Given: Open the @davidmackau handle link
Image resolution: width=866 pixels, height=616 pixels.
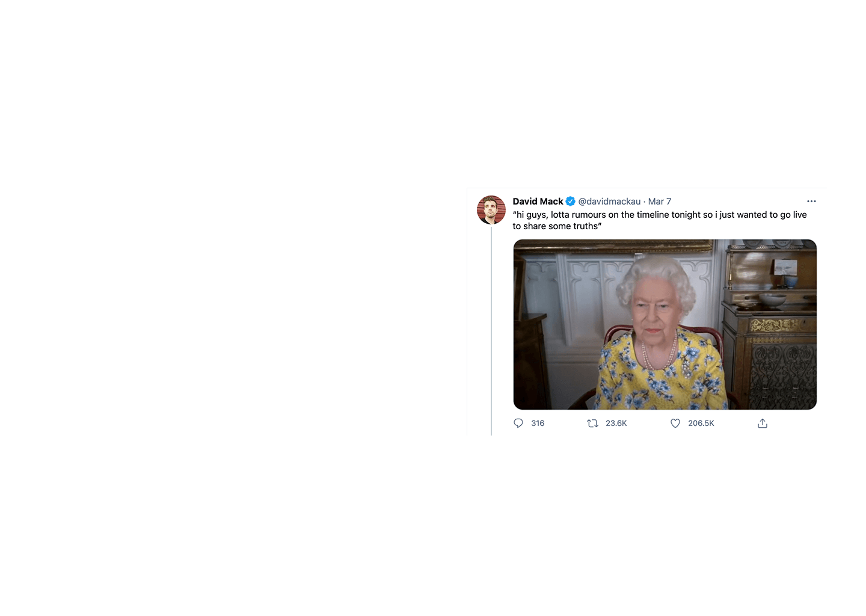Looking at the screenshot, I should point(609,202).
